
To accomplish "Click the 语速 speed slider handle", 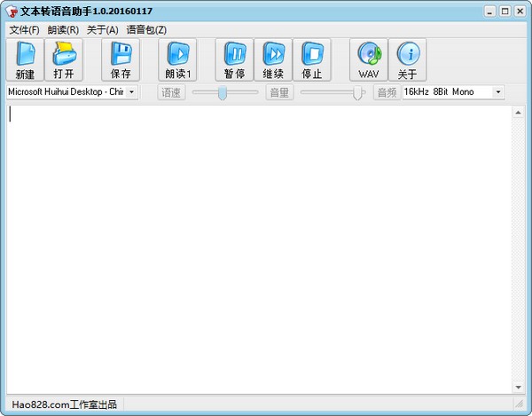I will tap(223, 92).
